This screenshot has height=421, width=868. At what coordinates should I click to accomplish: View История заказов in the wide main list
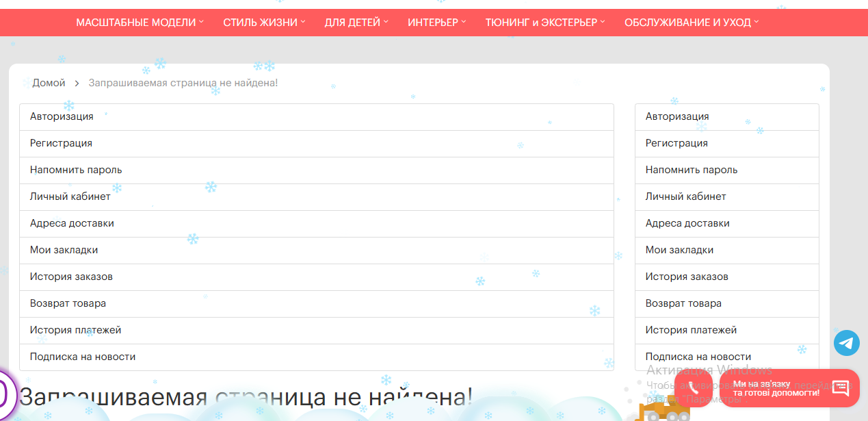point(317,277)
